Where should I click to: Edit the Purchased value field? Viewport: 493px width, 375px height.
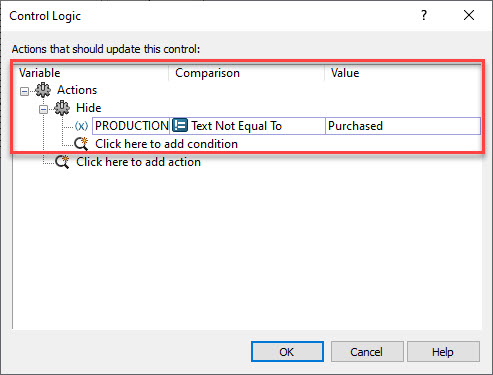[403, 126]
